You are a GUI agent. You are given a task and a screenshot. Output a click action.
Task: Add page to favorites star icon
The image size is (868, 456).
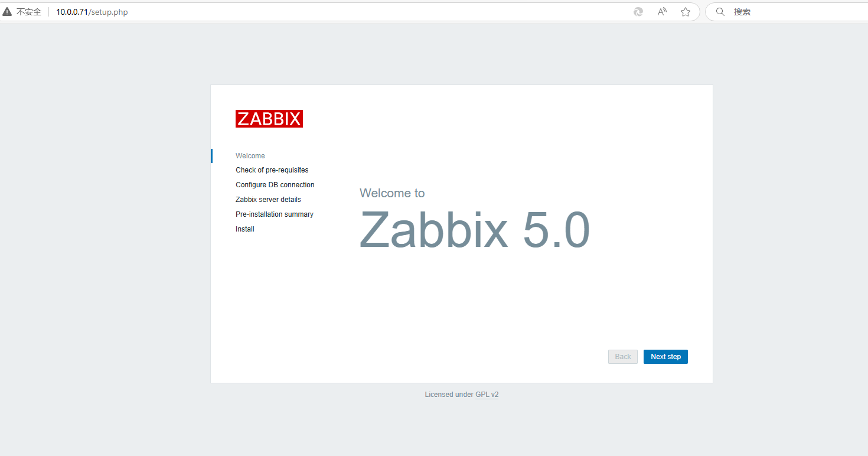point(686,12)
